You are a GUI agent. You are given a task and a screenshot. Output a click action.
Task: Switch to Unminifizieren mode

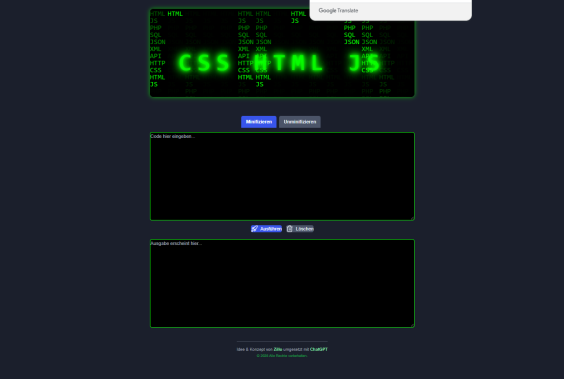click(300, 122)
